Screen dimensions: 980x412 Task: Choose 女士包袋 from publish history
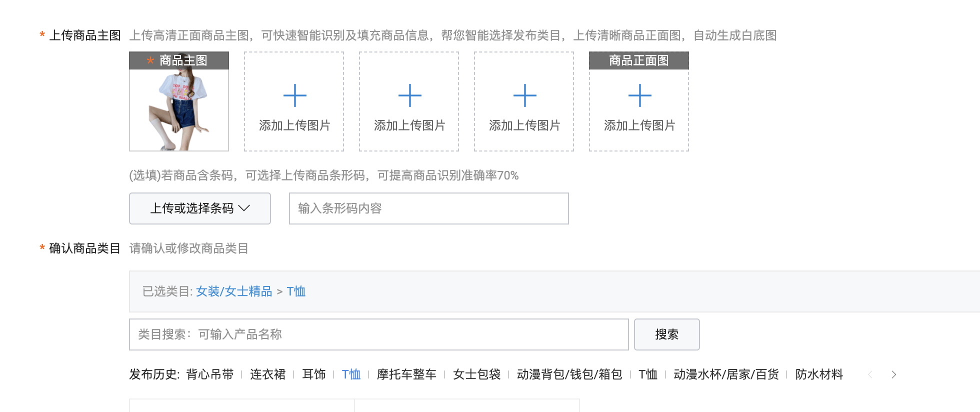(x=477, y=374)
